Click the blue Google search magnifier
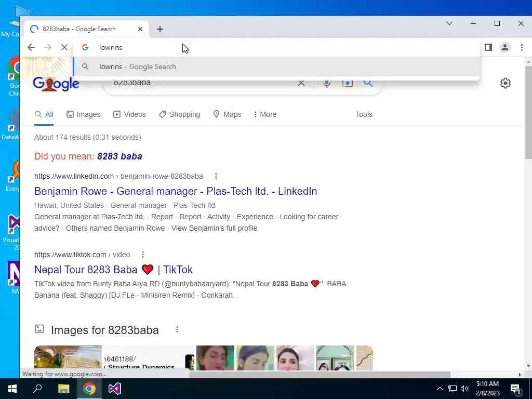Screen dimensions: 532x399 [x=368, y=83]
